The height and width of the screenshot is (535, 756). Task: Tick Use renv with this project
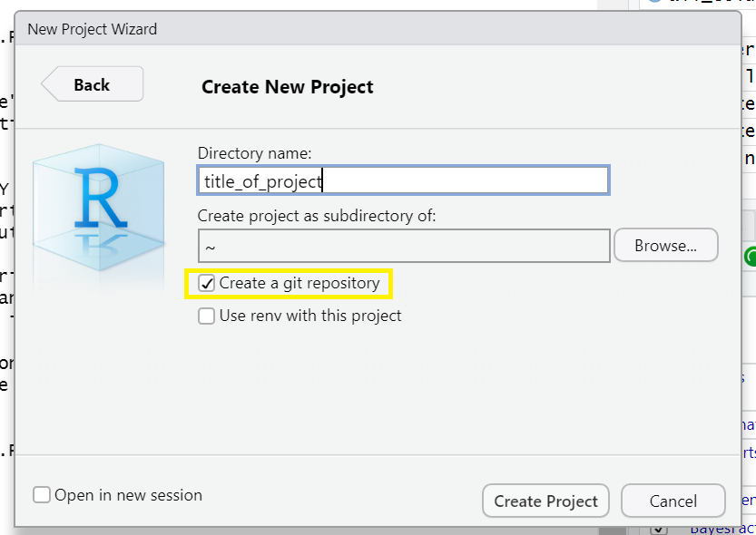[x=207, y=316]
